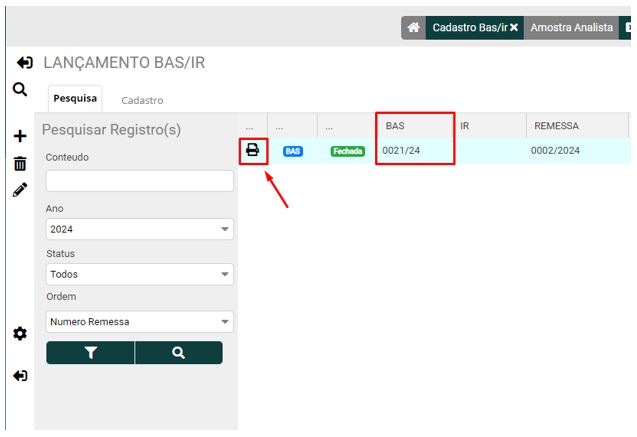Open the Ano dropdown showing 2024

(139, 229)
